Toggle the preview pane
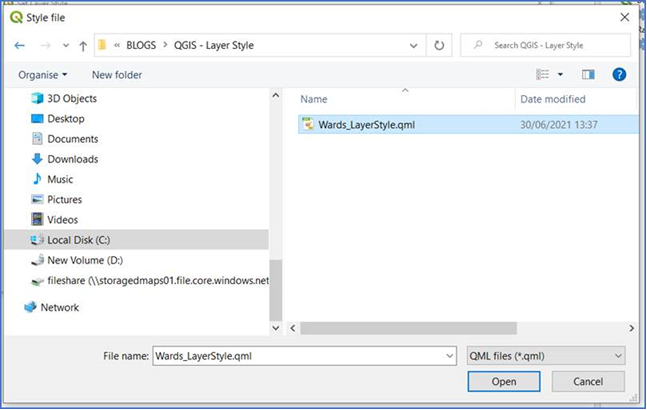647x410 pixels. [588, 75]
